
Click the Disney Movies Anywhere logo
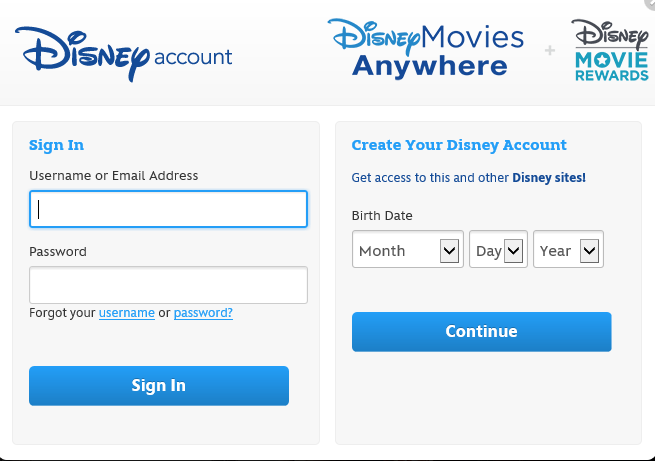(427, 49)
